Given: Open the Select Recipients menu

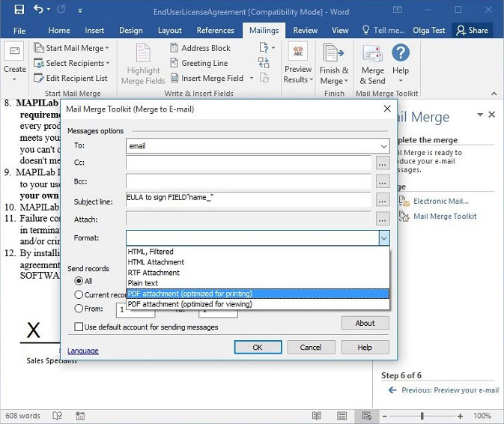Looking at the screenshot, I should point(71,64).
